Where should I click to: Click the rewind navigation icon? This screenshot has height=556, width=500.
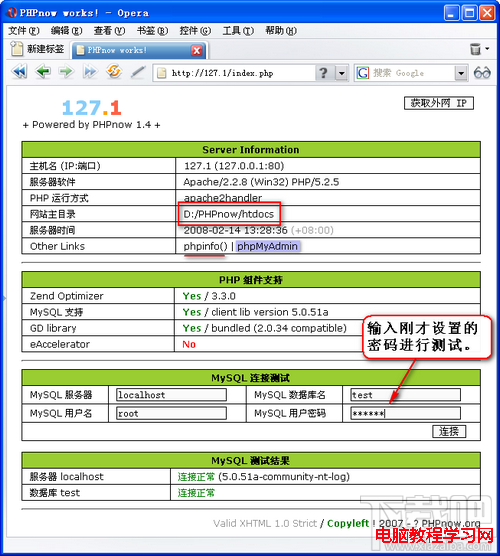tap(19, 72)
